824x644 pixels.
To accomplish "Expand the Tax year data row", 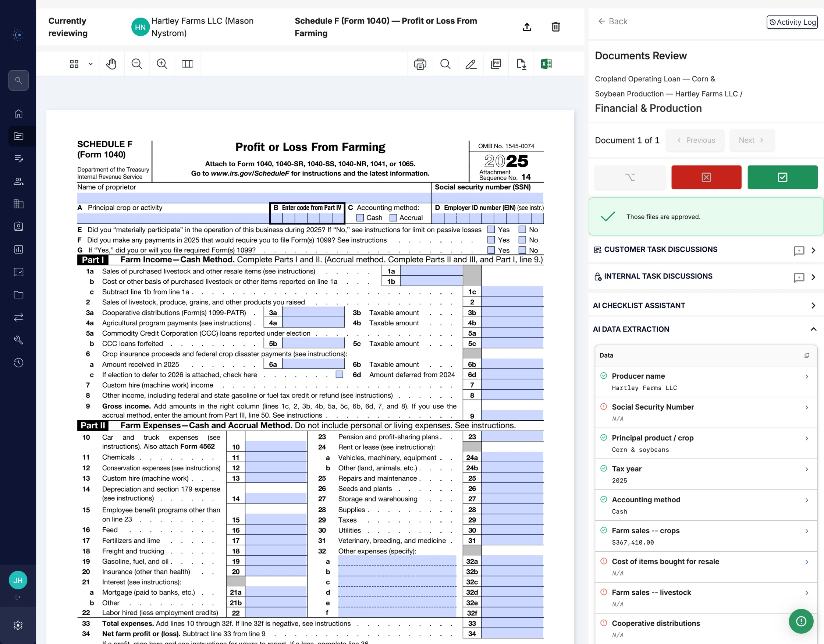I will [807, 469].
